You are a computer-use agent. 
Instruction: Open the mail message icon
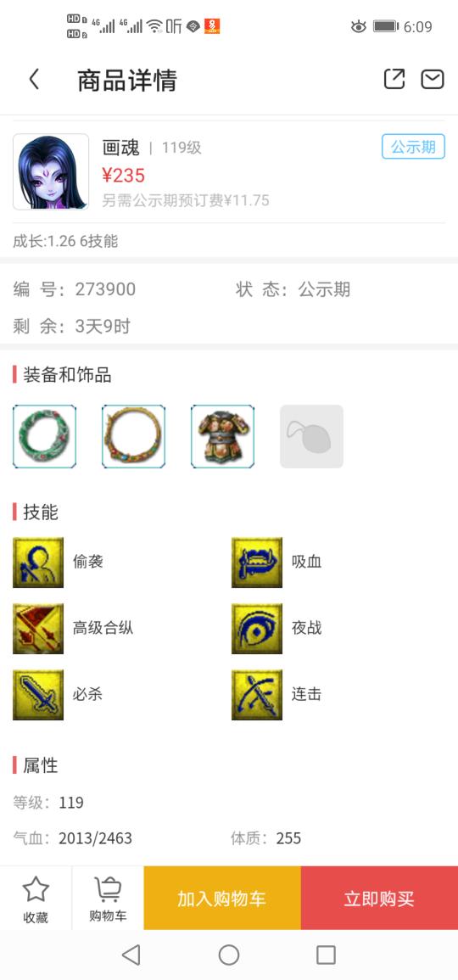433,80
